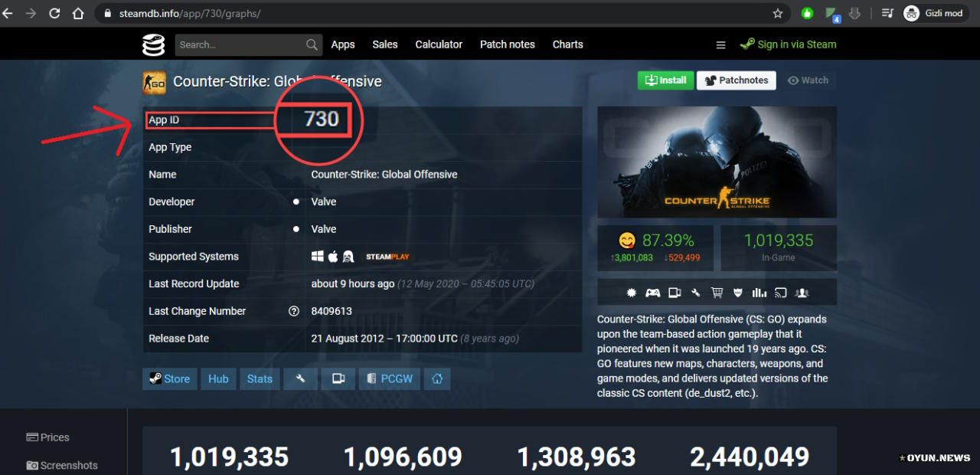Click Sign in via Steam

click(789, 44)
